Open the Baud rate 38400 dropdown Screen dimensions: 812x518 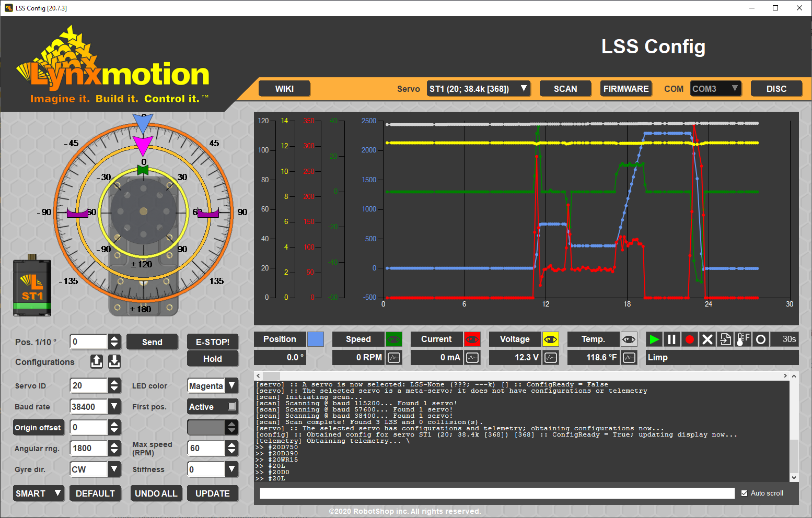point(114,406)
